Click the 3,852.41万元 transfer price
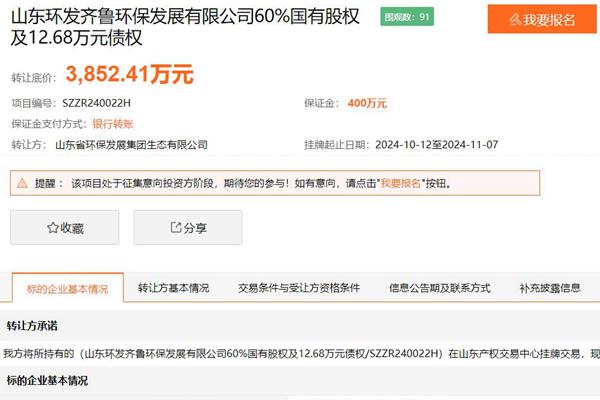Image resolution: width=600 pixels, height=400 pixels. [129, 73]
